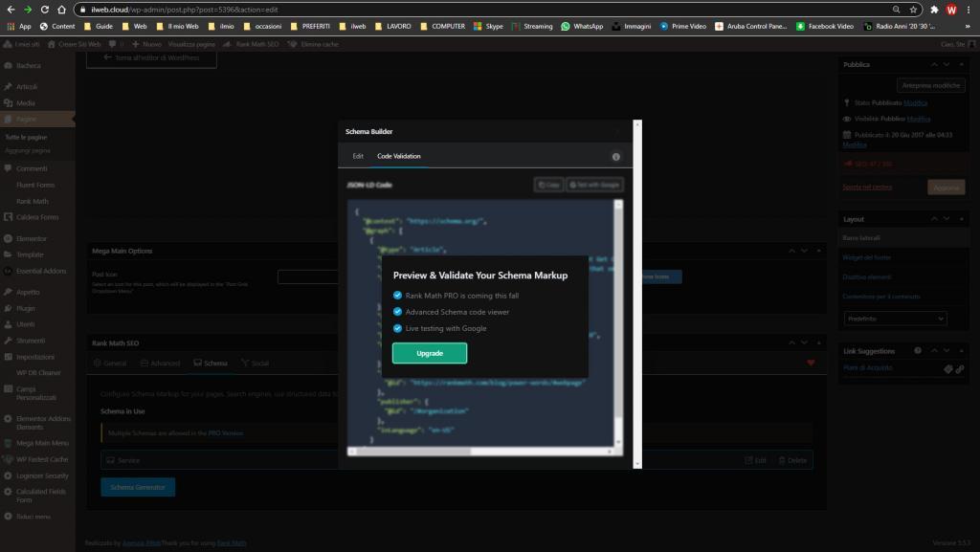The height and width of the screenshot is (552, 980).
Task: Move the Mega Main Options panel up
Action: click(791, 251)
